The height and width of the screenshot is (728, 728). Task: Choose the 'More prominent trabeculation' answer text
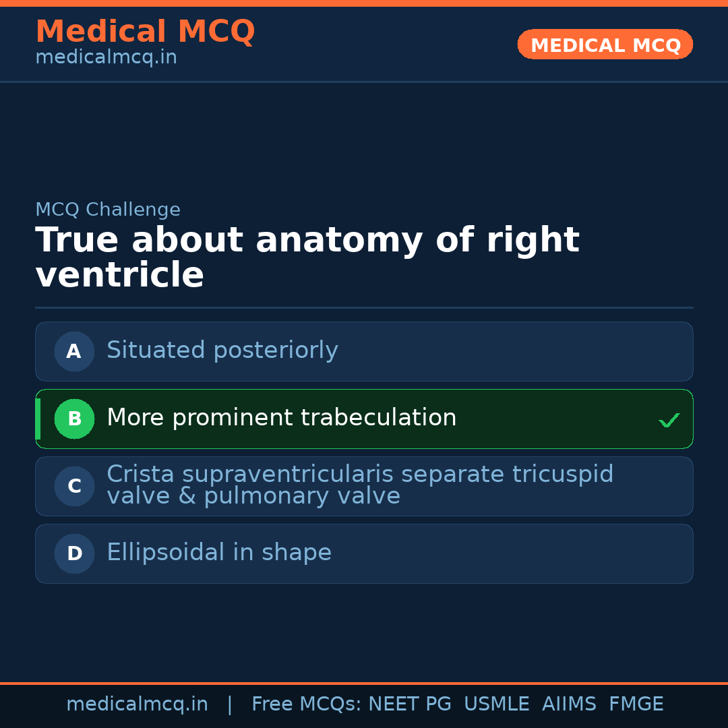281,418
